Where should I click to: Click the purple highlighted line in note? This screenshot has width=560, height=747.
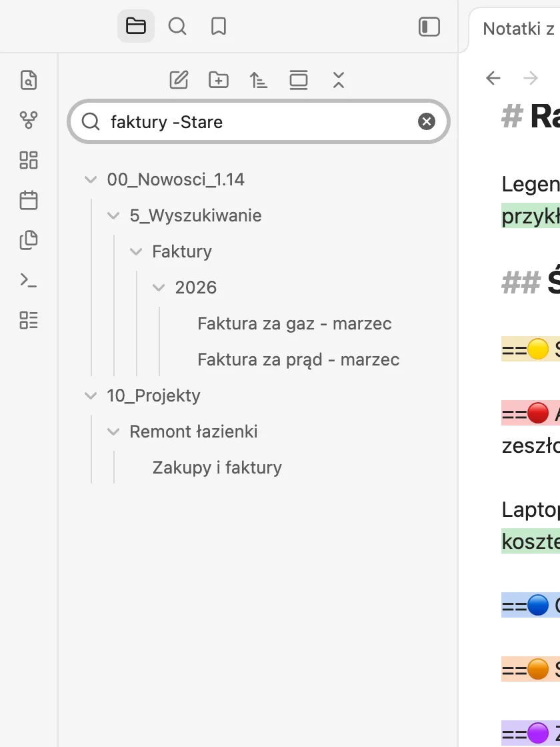(x=531, y=732)
